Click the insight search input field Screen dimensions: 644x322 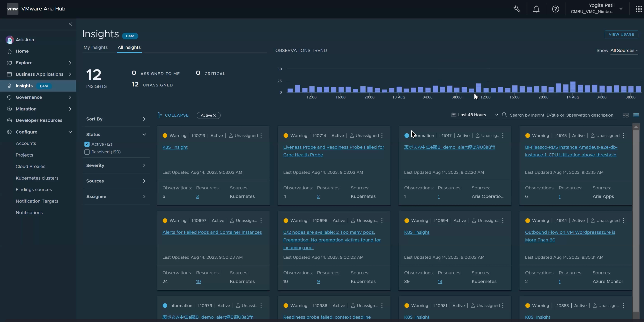562,115
